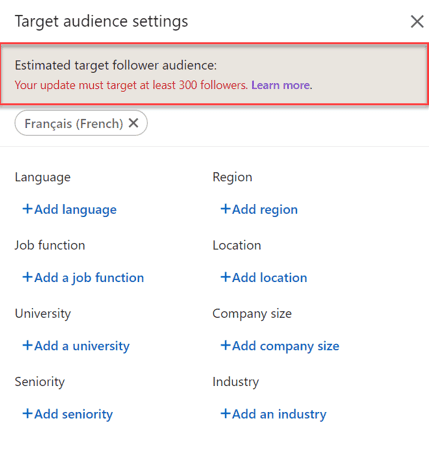Click the plus icon beside Add company size
Screen dimensions: 429x451
[225, 345]
